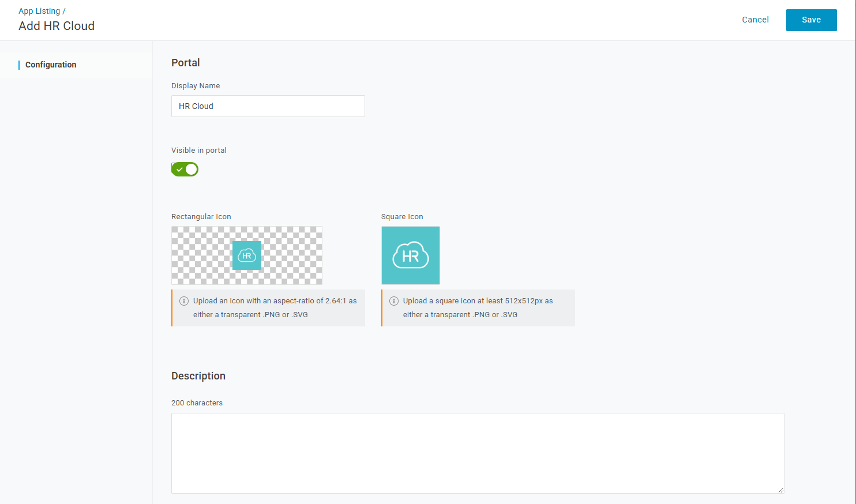Image resolution: width=856 pixels, height=504 pixels.
Task: Click the Save button
Action: (x=811, y=20)
